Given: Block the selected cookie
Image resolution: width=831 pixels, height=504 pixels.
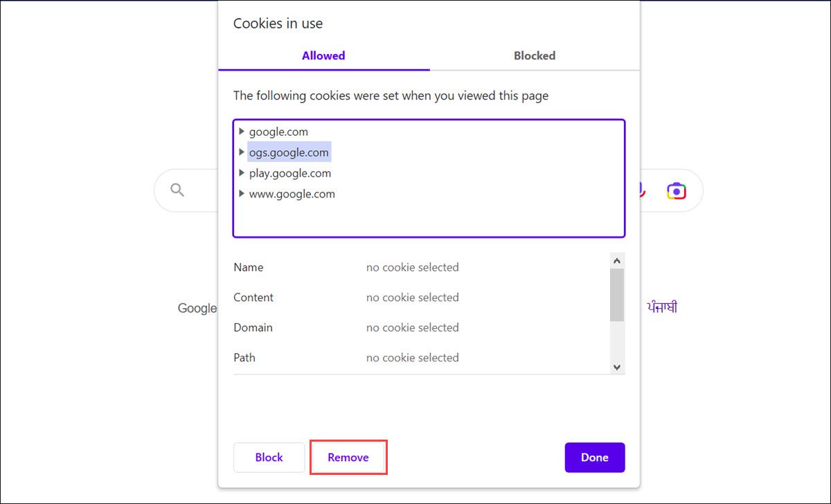Looking at the screenshot, I should click(x=269, y=457).
